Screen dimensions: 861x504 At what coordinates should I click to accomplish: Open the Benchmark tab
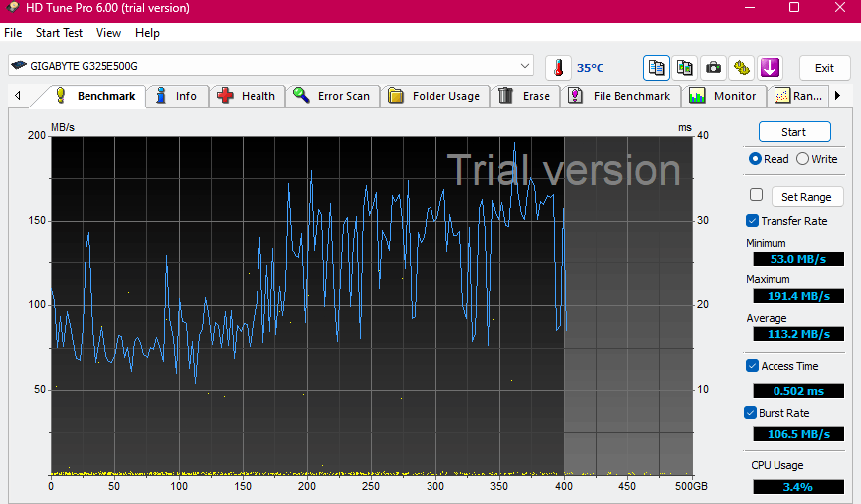[x=94, y=96]
